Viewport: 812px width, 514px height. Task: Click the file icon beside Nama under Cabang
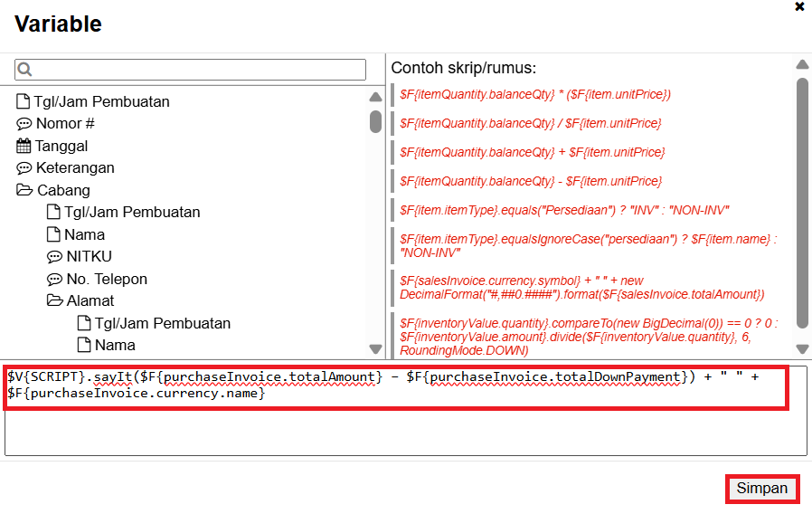[x=53, y=234]
